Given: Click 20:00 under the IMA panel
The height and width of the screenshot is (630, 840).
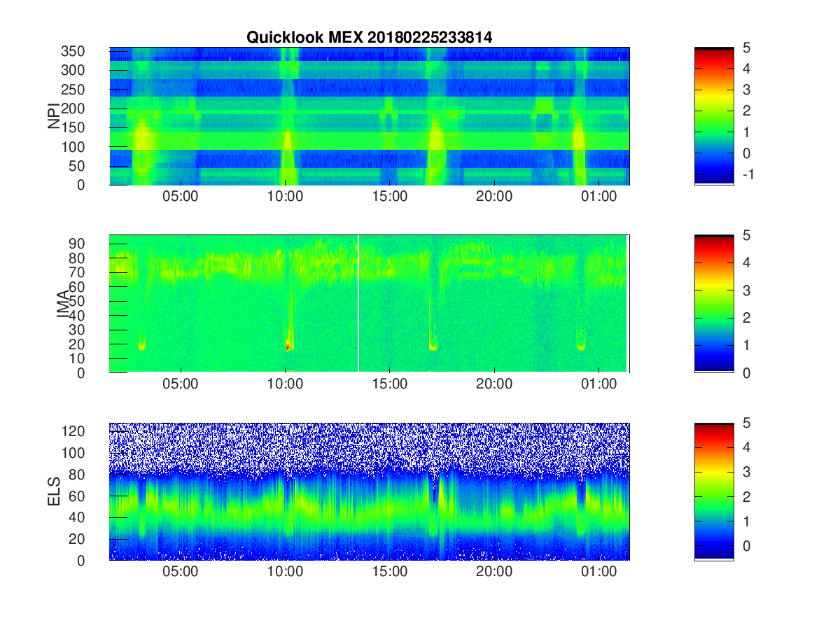Looking at the screenshot, I should pyautogui.click(x=494, y=384).
